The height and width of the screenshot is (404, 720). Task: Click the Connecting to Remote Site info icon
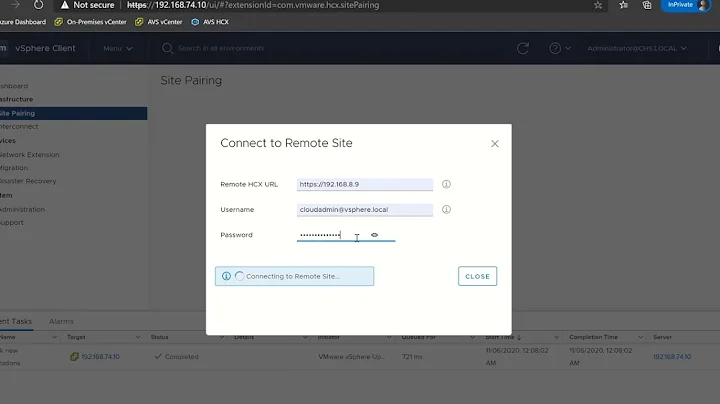pos(226,276)
